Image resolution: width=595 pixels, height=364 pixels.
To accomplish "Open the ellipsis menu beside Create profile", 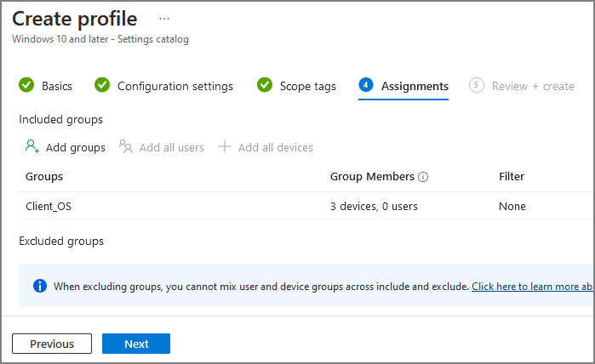I will coord(164,18).
